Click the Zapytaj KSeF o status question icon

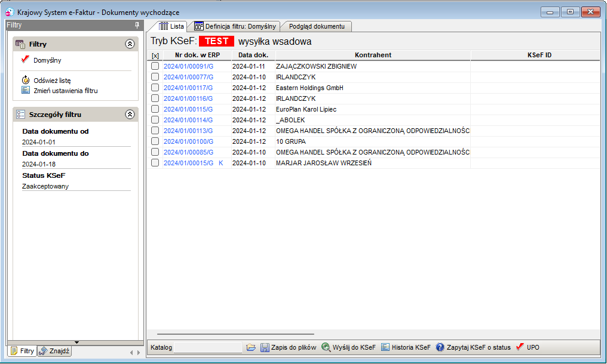click(x=440, y=347)
